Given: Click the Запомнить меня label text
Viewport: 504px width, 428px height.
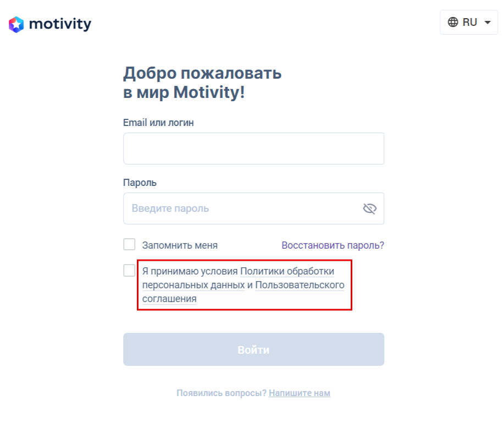Looking at the screenshot, I should [180, 245].
